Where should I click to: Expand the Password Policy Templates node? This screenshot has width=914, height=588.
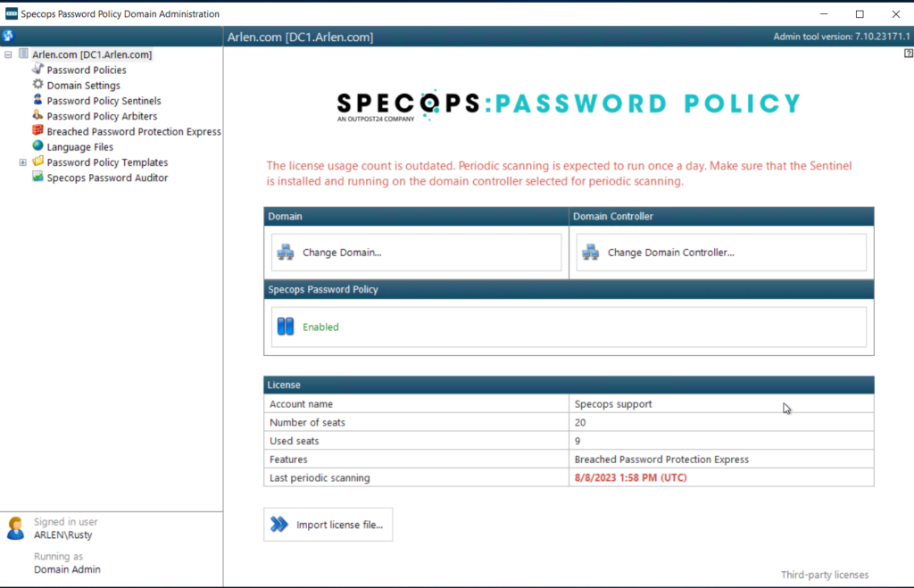coord(22,162)
